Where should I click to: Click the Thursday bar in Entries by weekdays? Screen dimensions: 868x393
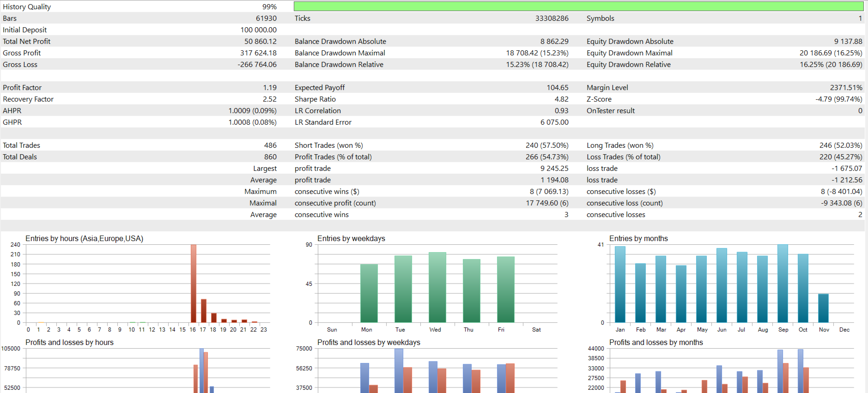[472, 291]
